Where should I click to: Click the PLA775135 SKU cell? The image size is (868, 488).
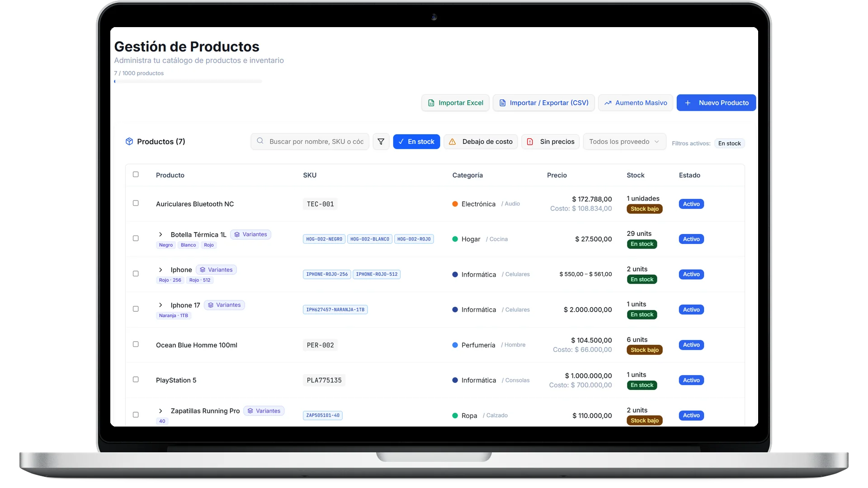point(324,380)
